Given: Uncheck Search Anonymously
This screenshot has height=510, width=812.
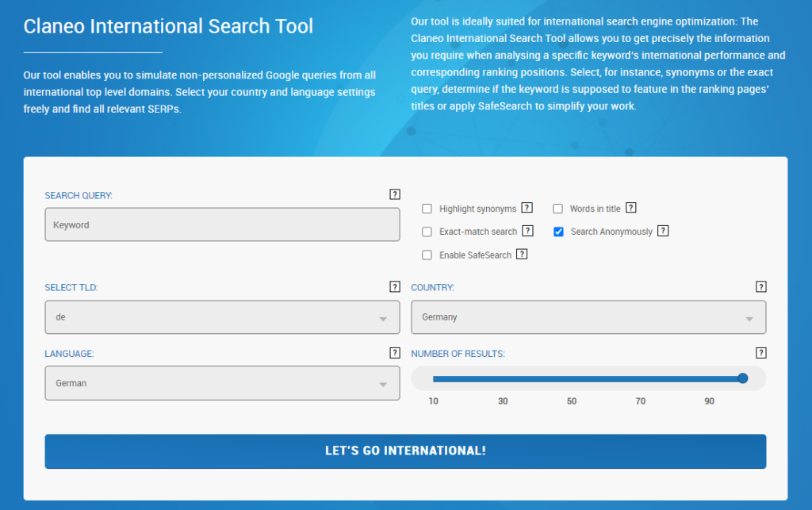Looking at the screenshot, I should pyautogui.click(x=558, y=232).
